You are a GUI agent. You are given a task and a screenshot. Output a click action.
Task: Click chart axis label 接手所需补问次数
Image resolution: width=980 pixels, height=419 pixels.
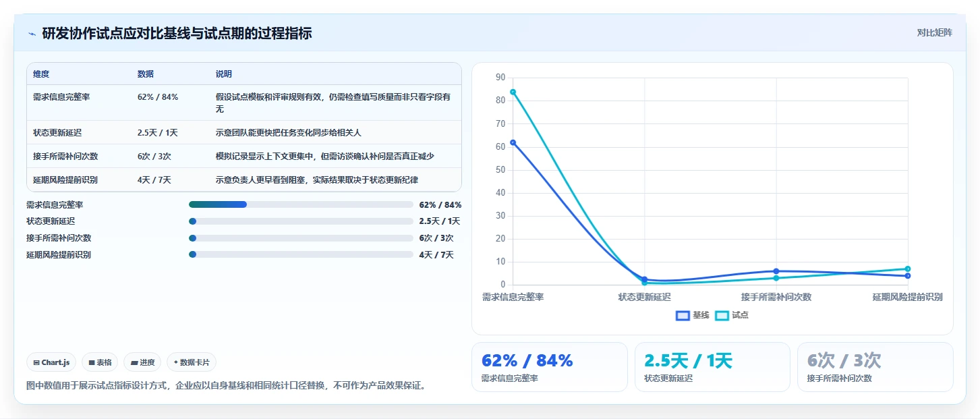(x=776, y=297)
